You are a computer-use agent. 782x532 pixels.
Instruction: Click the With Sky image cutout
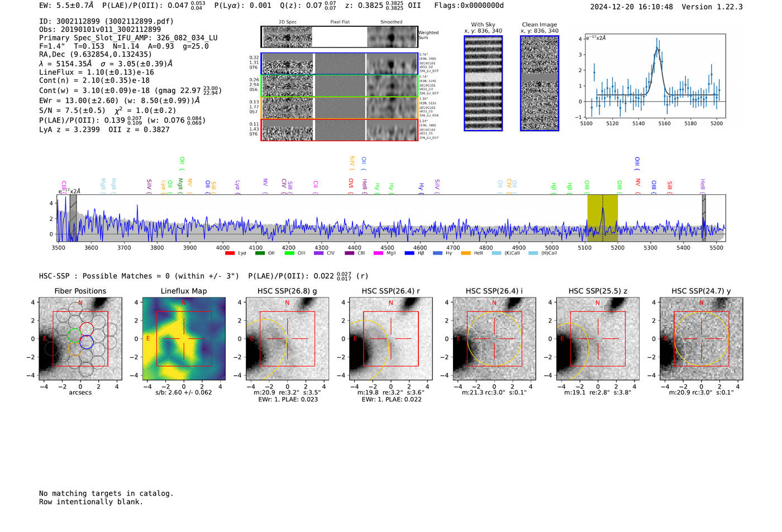coord(483,83)
